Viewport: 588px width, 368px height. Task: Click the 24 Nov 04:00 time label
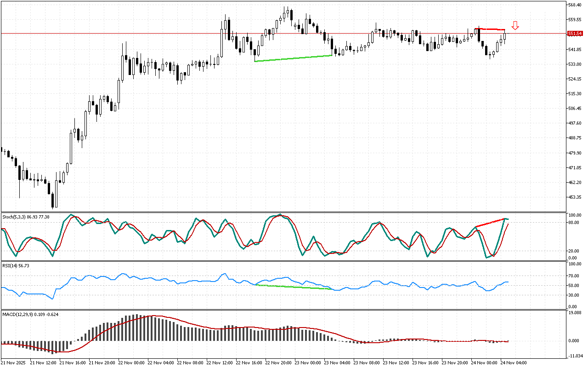point(514,362)
